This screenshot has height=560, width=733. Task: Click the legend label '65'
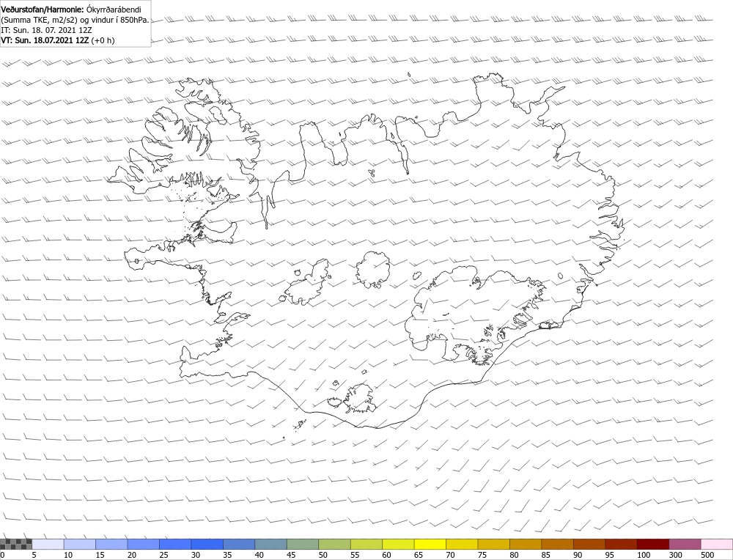click(419, 555)
